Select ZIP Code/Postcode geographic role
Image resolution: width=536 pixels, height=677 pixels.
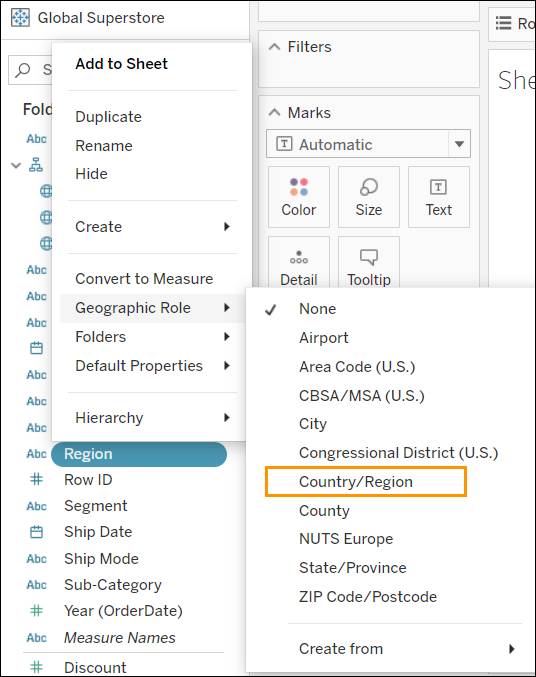click(368, 597)
